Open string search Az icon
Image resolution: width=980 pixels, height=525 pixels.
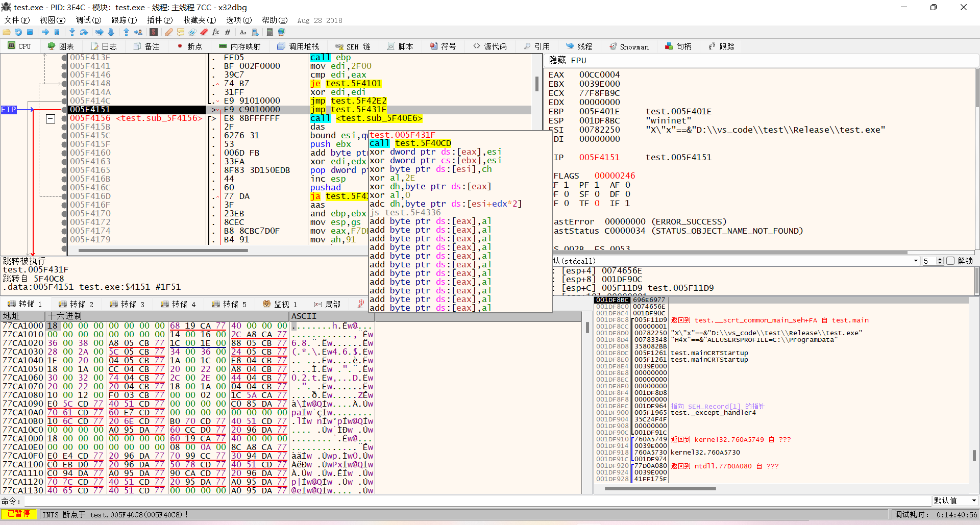tap(243, 32)
